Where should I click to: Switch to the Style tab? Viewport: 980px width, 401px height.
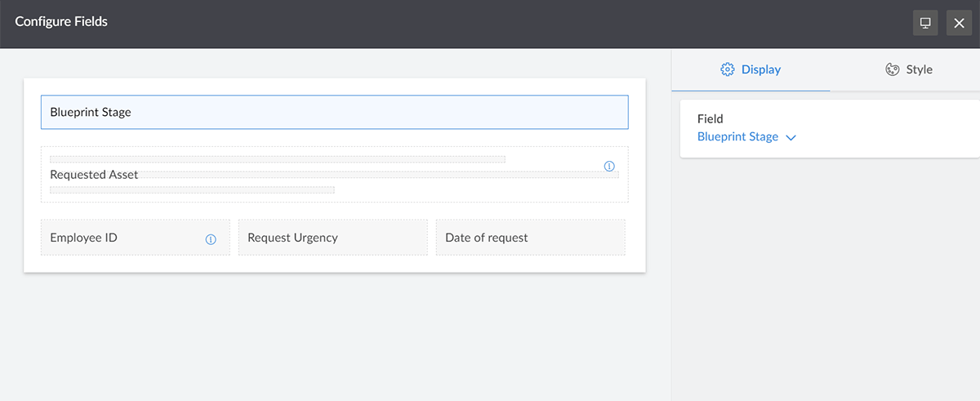[908, 69]
